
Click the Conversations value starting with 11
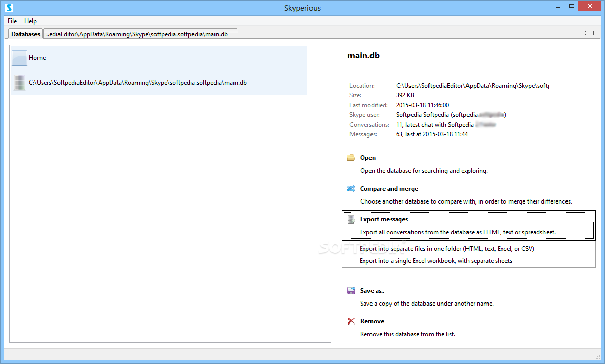click(x=445, y=125)
